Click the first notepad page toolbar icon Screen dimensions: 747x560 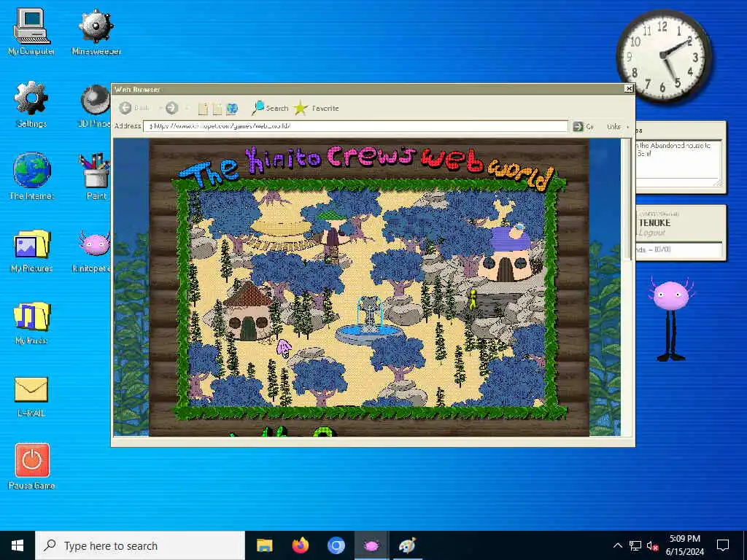[203, 109]
